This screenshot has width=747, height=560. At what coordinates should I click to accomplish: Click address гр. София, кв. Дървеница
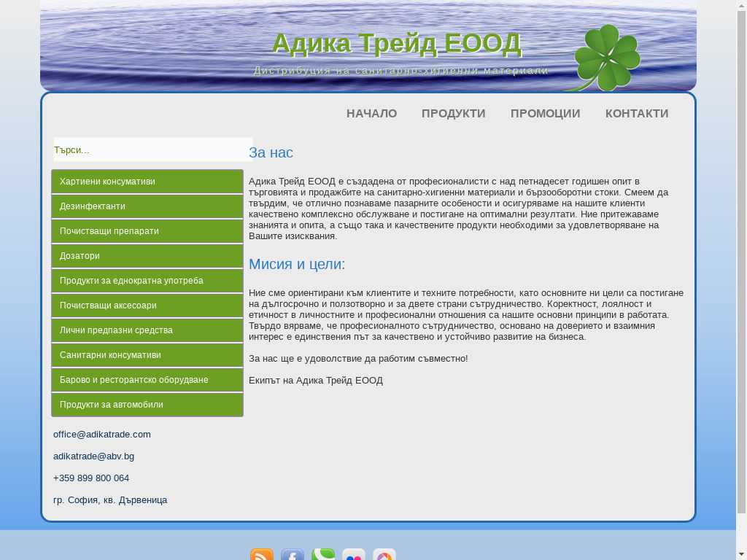tap(110, 500)
